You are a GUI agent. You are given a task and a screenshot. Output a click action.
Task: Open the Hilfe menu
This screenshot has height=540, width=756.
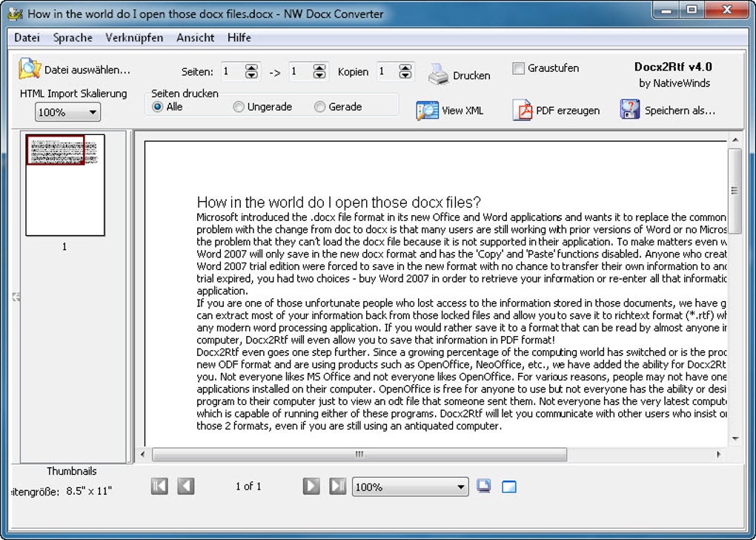tap(239, 38)
